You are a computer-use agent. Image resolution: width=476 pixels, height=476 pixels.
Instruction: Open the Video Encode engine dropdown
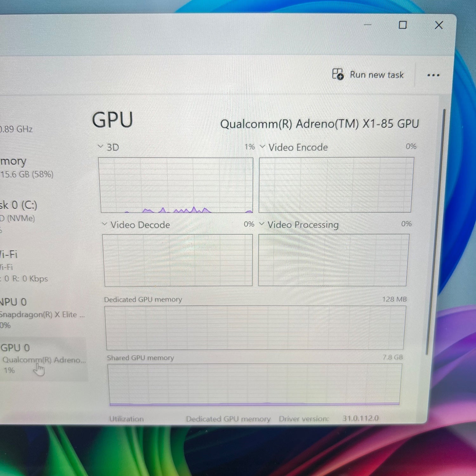pos(262,147)
